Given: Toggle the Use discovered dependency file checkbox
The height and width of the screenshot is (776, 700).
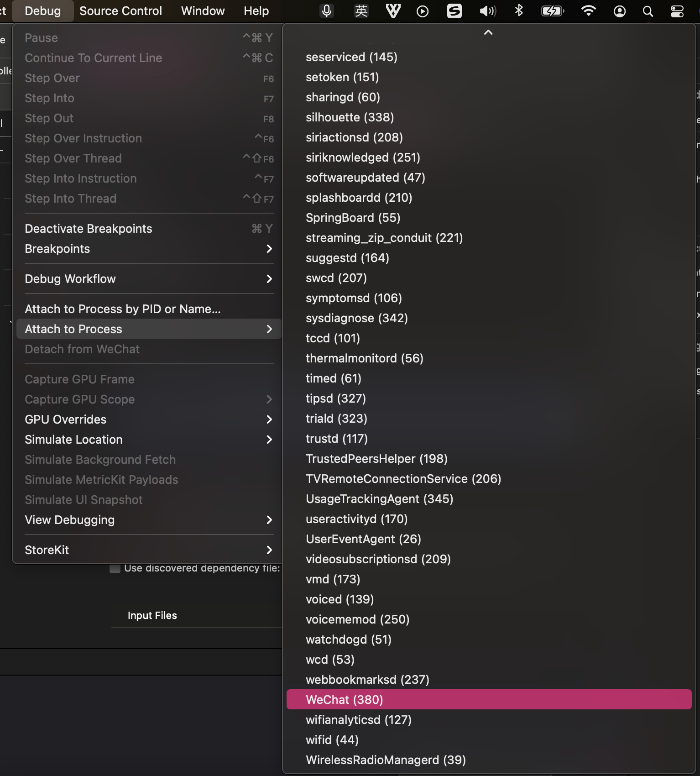Looking at the screenshot, I should click(115, 568).
